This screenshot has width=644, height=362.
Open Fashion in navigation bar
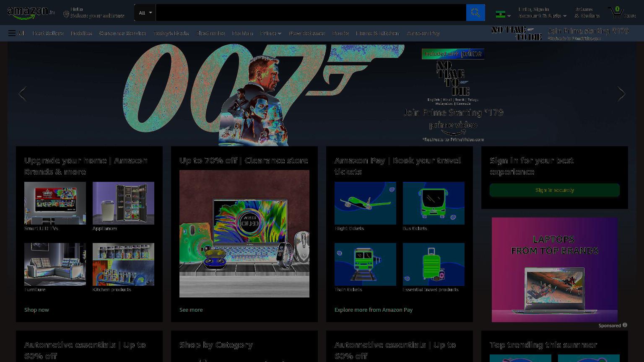(242, 33)
